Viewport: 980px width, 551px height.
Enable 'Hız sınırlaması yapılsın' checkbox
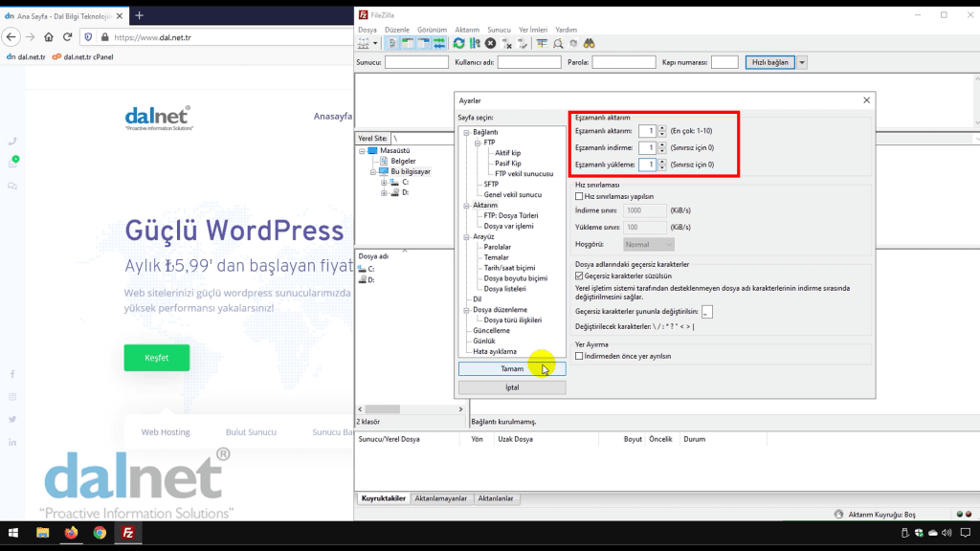coord(579,196)
